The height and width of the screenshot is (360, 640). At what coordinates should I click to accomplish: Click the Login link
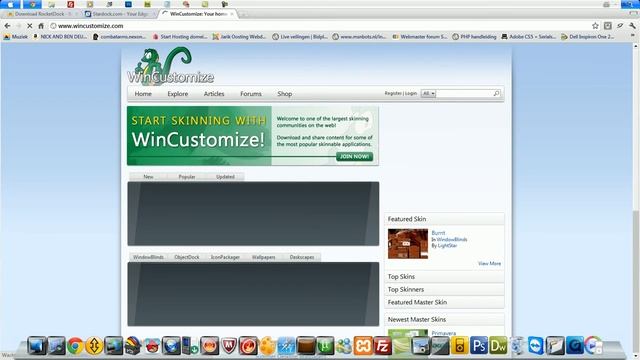click(411, 93)
